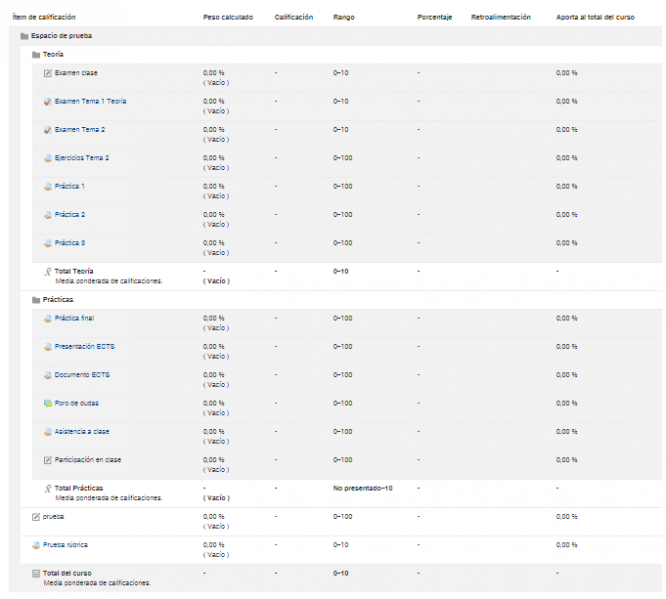
Task: Click the 0–100 range of Foro de dudas
Action: tap(343, 403)
